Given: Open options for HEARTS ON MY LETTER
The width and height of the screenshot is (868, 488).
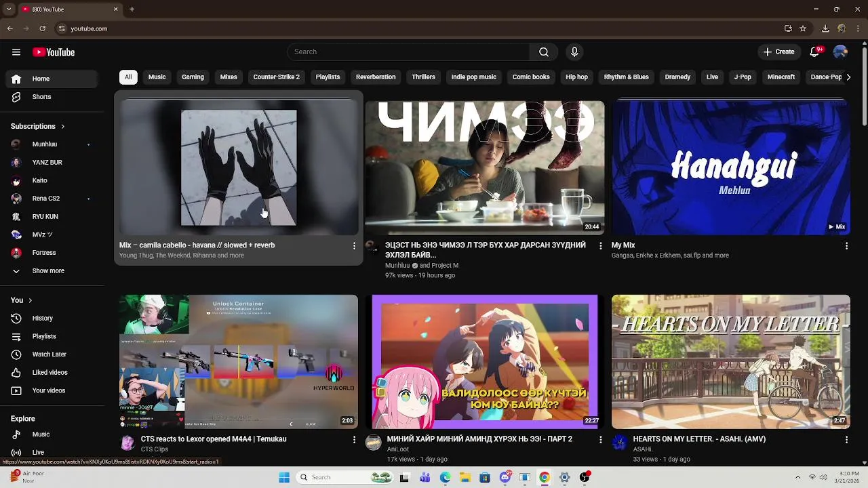Looking at the screenshot, I should (x=846, y=440).
